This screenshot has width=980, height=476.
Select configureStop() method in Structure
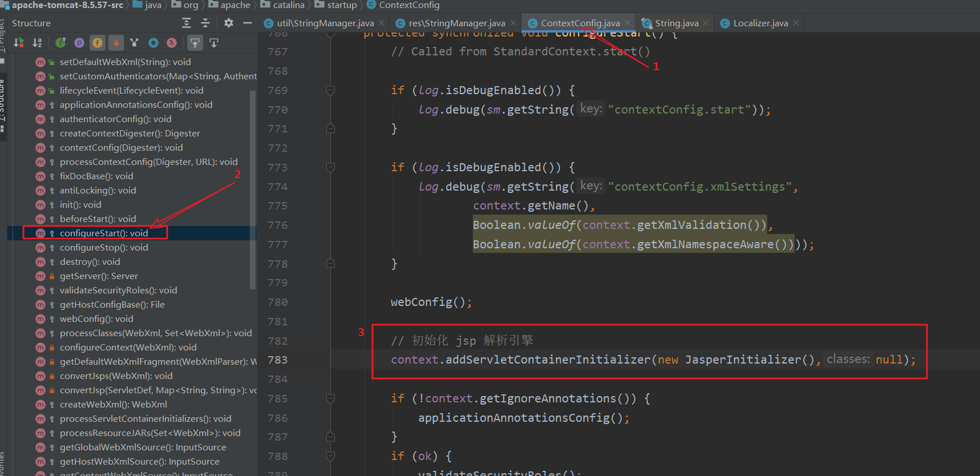pyautogui.click(x=103, y=247)
